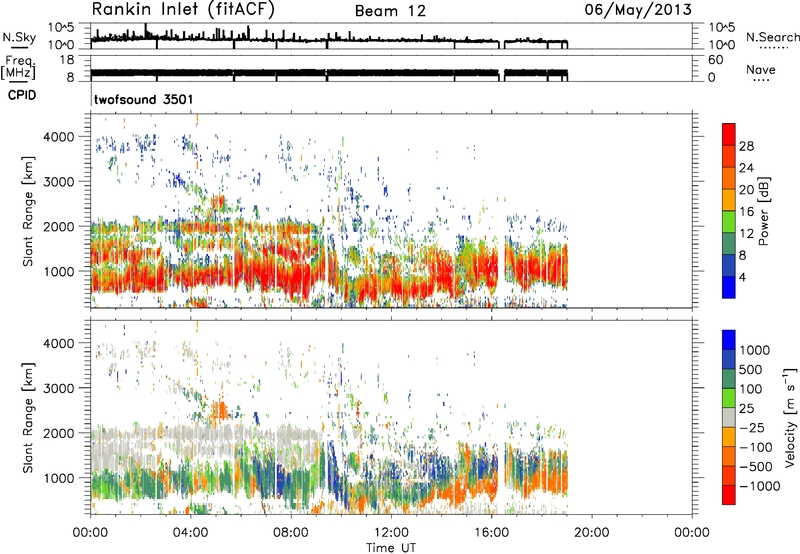The width and height of the screenshot is (800, 554).
Task: Pick the bright blue bottom segment of the Power colorbar
Action: [x=729, y=287]
